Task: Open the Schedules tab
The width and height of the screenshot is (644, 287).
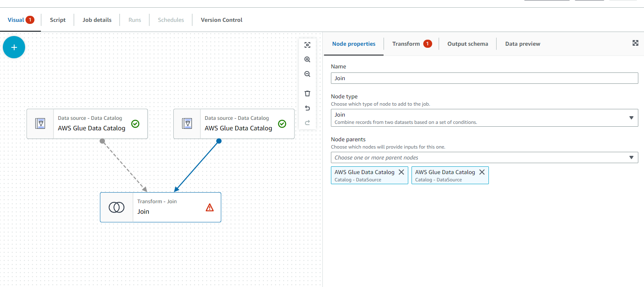Action: 171,20
